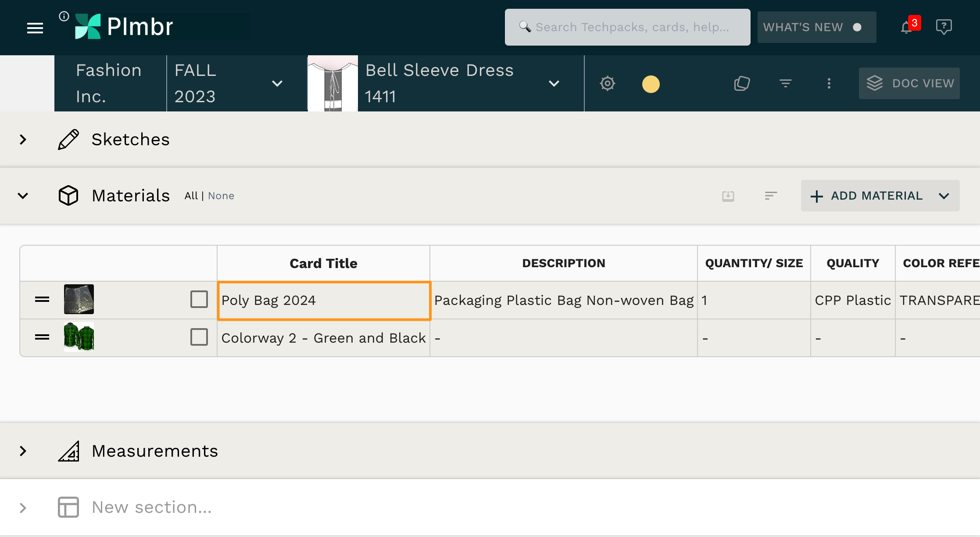Open the Bell Sleeve Dress dropdown

coord(554,83)
